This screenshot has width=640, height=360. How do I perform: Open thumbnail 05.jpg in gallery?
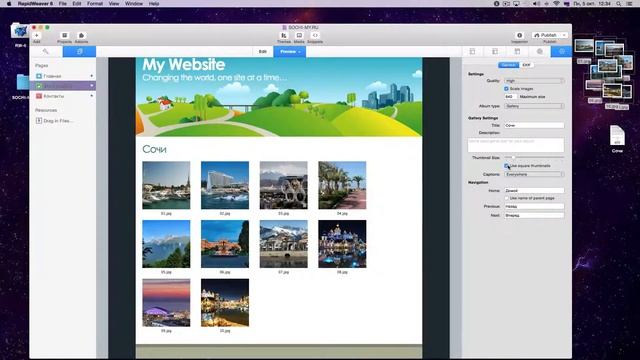166,244
